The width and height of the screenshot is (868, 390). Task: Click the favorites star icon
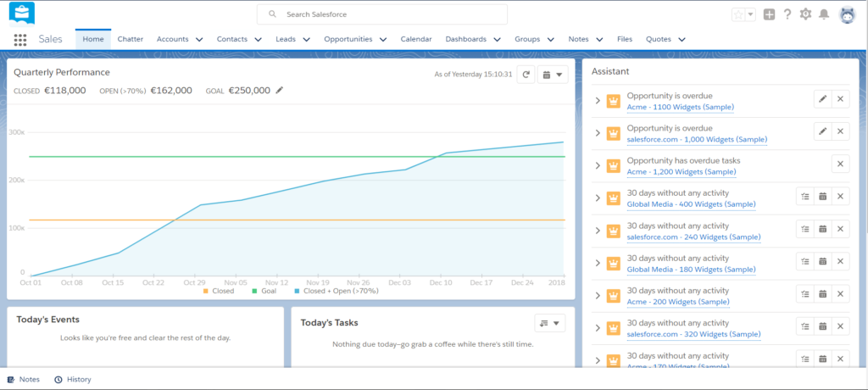coord(738,15)
